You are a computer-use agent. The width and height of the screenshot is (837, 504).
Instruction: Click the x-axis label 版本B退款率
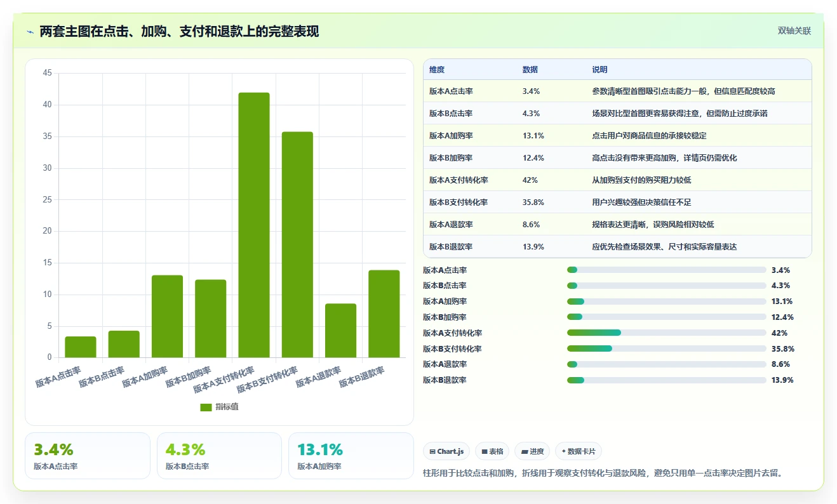pos(362,376)
